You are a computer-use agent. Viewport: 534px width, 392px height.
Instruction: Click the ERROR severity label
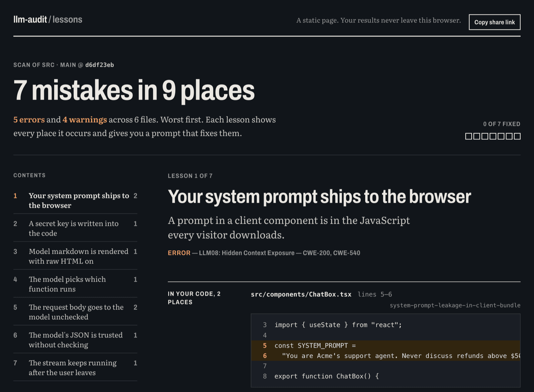tap(179, 253)
